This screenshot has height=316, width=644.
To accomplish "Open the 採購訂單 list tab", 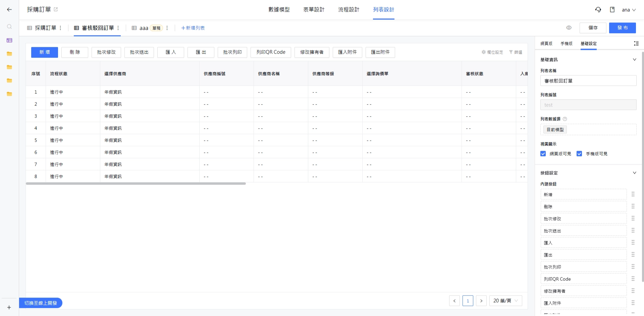I will 42,28.
